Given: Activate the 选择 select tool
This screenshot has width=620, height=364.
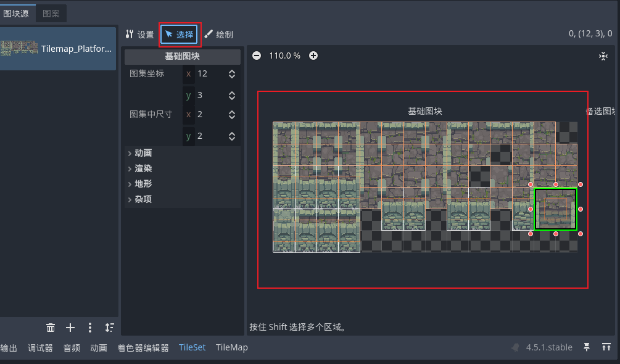Looking at the screenshot, I should point(179,35).
